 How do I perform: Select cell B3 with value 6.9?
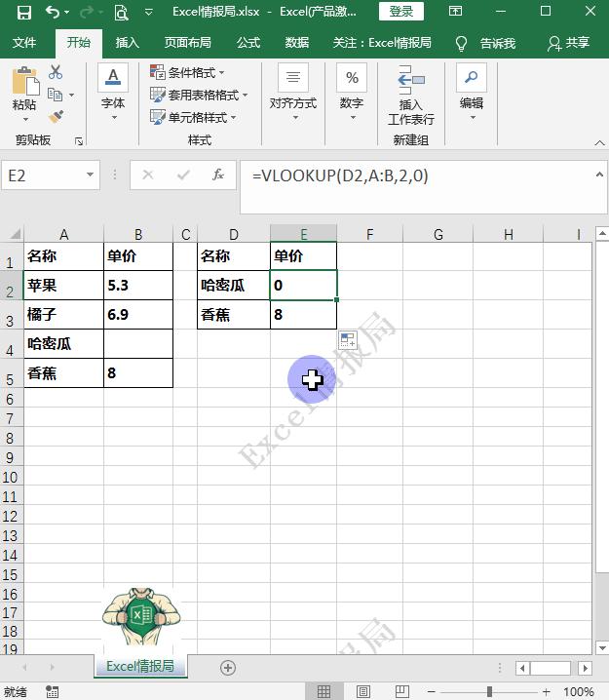pyautogui.click(x=138, y=315)
